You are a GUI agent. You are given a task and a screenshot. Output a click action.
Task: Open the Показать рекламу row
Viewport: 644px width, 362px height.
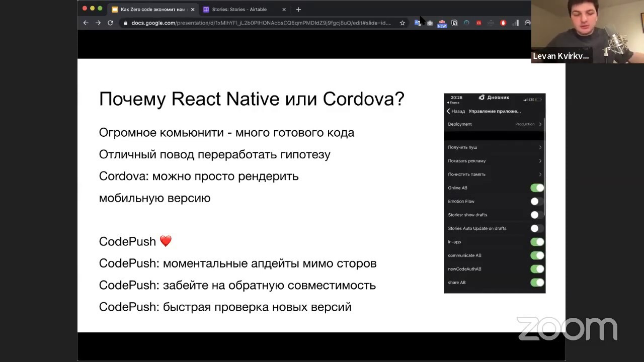tap(495, 161)
